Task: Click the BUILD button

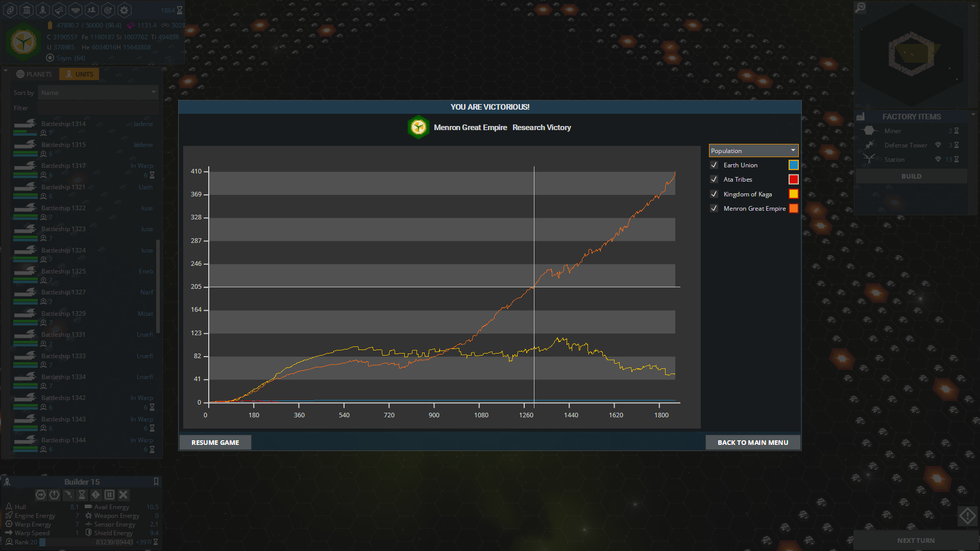Action: (911, 177)
